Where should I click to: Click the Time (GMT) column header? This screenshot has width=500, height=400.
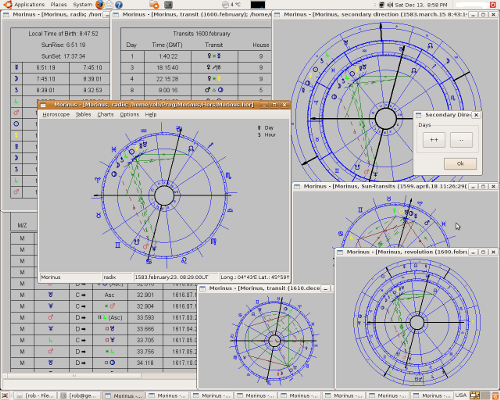[x=167, y=45]
